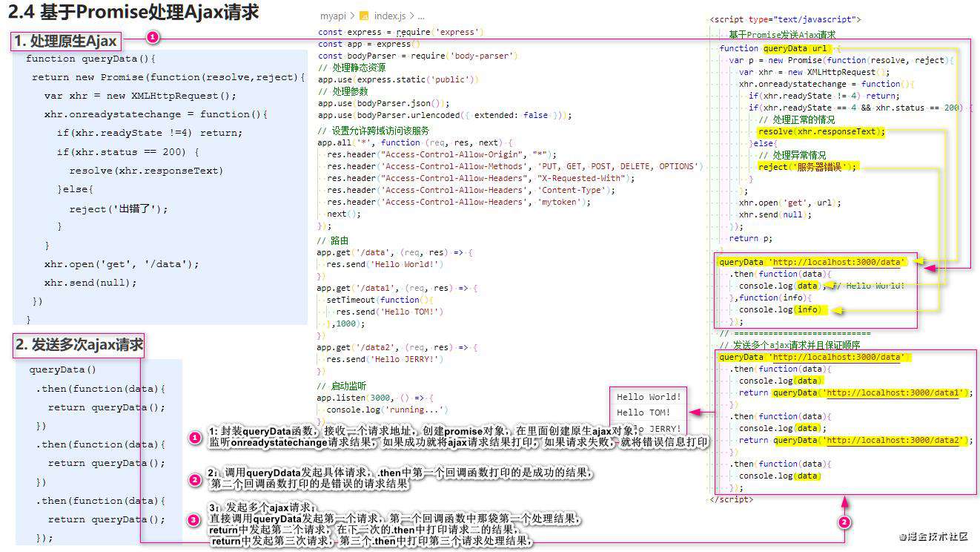
Task: Click line "xhr.open('get', '/data');"
Action: [122, 264]
